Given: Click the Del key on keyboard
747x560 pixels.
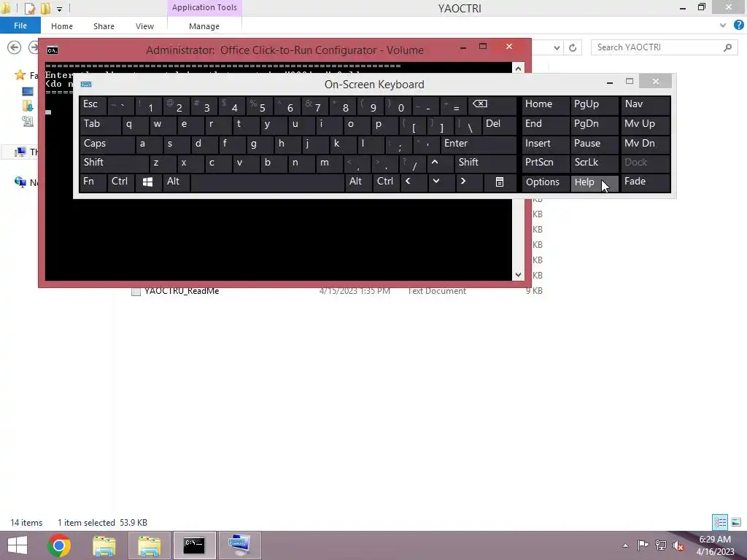Looking at the screenshot, I should tap(499, 125).
